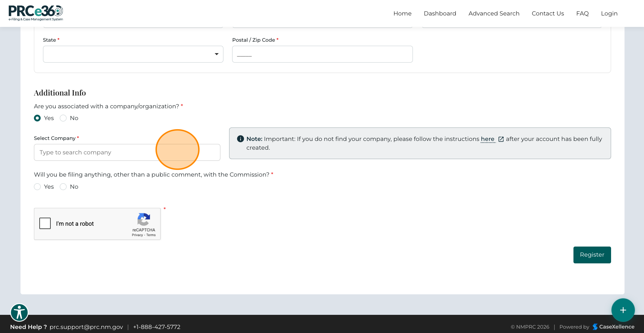
Task: Click the CaseXellence logo in footer
Action: pyautogui.click(x=613, y=327)
